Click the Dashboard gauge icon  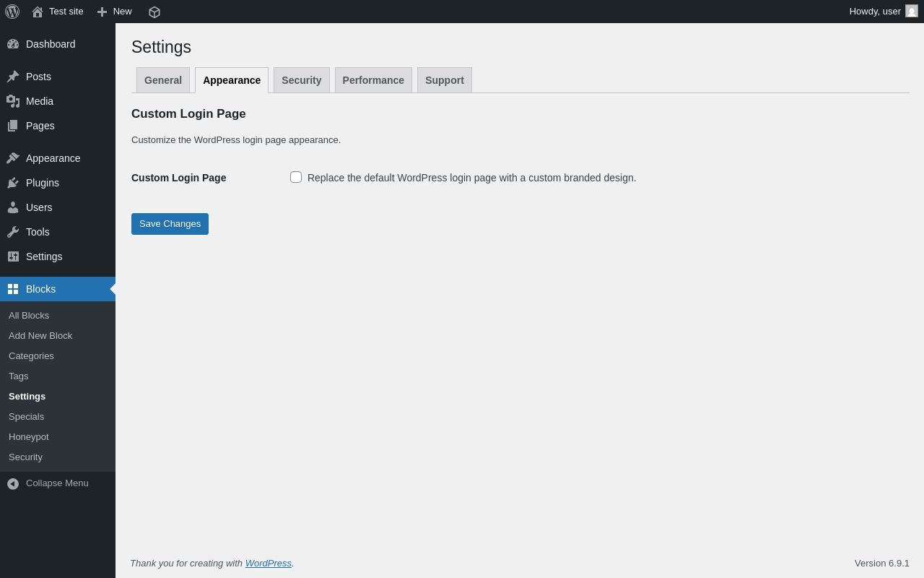tap(13, 44)
